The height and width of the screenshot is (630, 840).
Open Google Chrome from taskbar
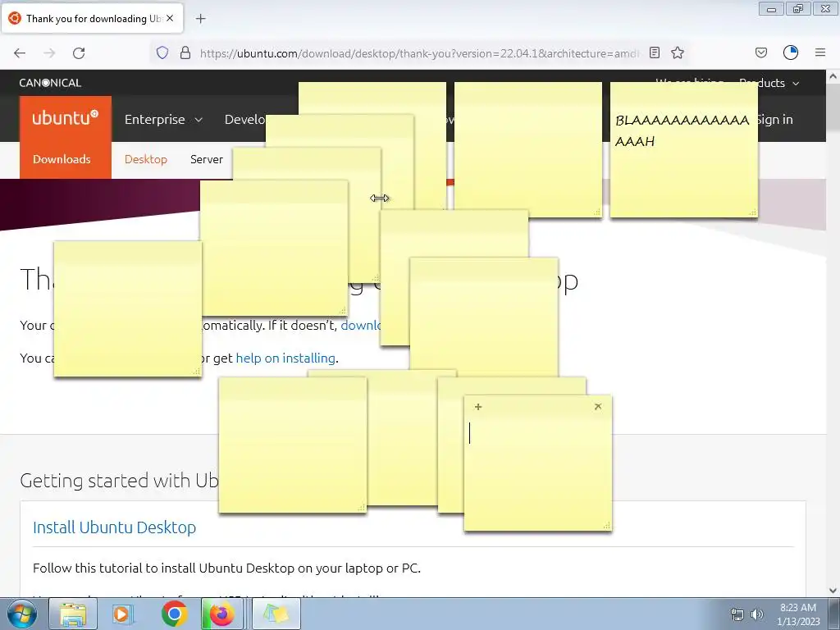pyautogui.click(x=174, y=614)
